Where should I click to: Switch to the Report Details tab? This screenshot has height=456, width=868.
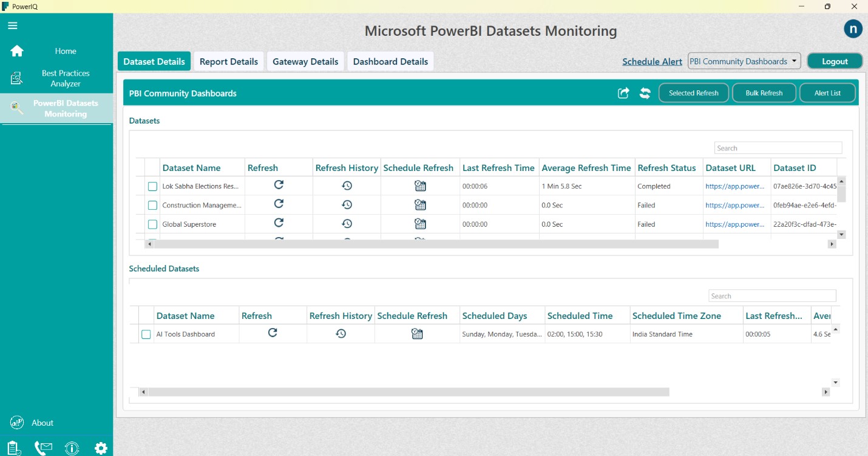click(x=229, y=61)
